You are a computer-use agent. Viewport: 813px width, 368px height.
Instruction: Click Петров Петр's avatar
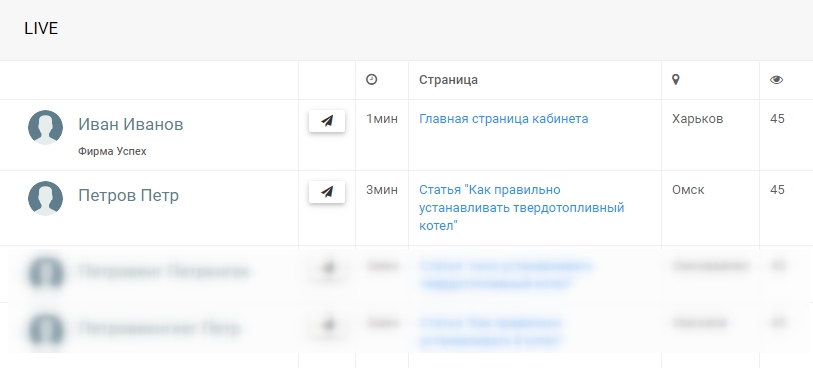pyautogui.click(x=46, y=198)
